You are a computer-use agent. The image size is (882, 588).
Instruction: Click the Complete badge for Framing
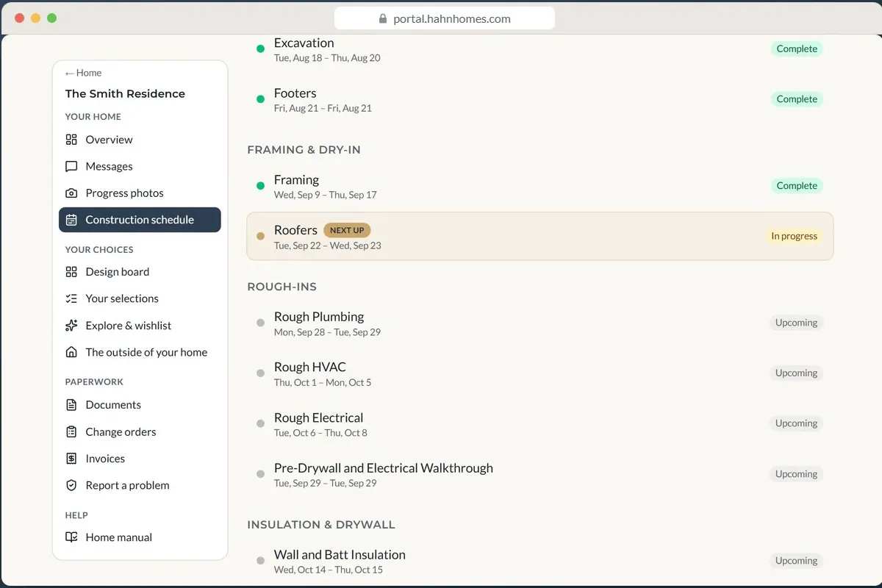click(x=797, y=186)
